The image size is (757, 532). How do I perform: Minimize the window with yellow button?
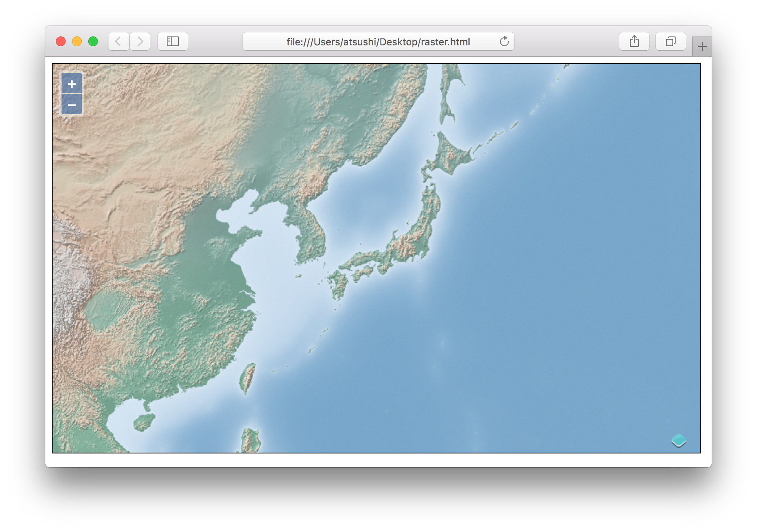click(x=77, y=41)
